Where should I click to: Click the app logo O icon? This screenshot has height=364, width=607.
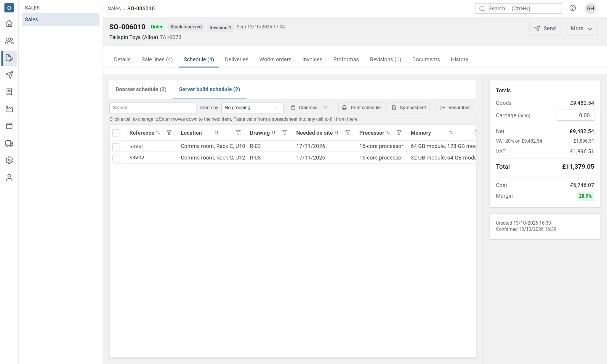click(x=9, y=8)
